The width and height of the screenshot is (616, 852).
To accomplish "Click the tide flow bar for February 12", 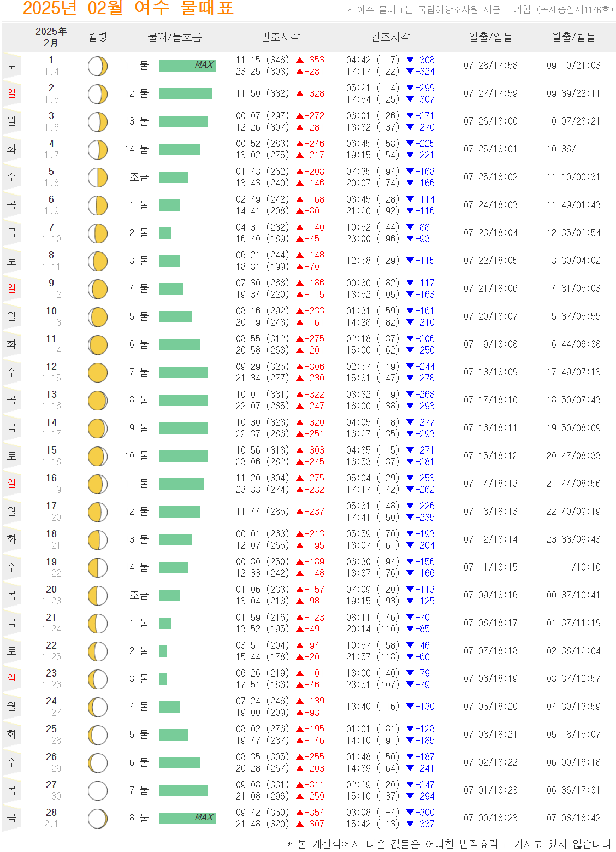I will pos(183,372).
